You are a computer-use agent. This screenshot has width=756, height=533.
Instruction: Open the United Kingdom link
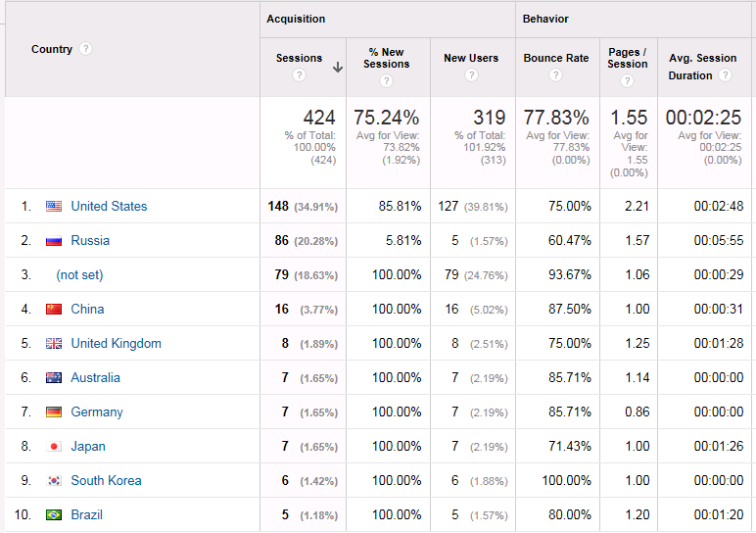click(116, 343)
